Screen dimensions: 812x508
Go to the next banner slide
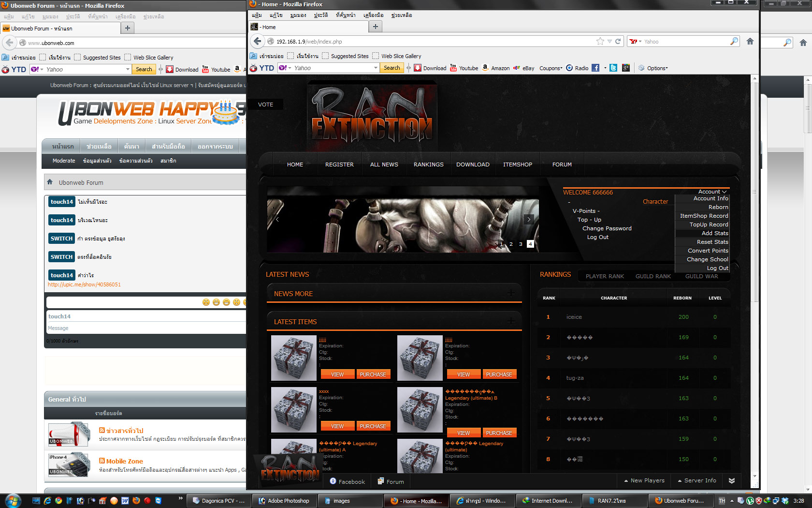[529, 219]
